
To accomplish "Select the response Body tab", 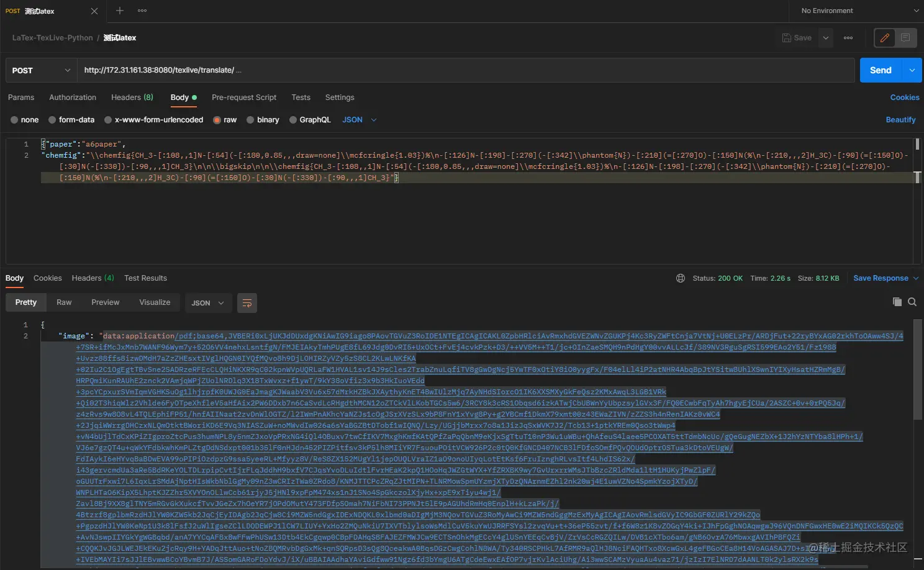I will [x=14, y=278].
